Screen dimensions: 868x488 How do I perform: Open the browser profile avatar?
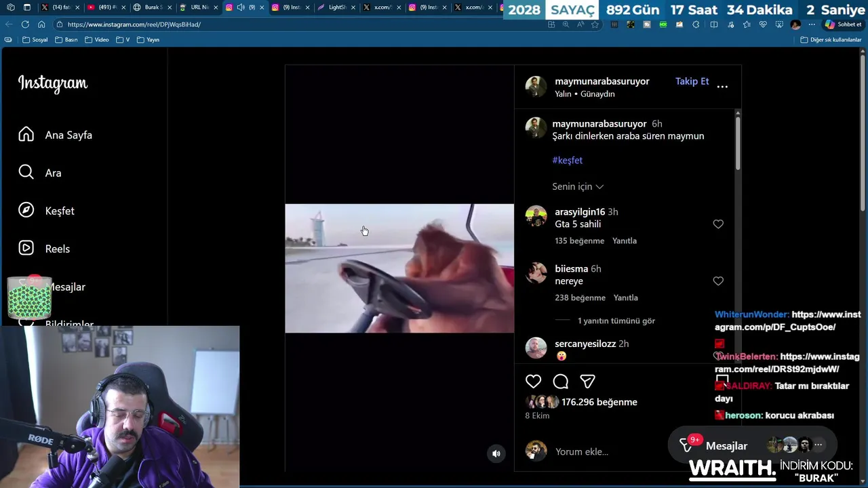click(795, 24)
